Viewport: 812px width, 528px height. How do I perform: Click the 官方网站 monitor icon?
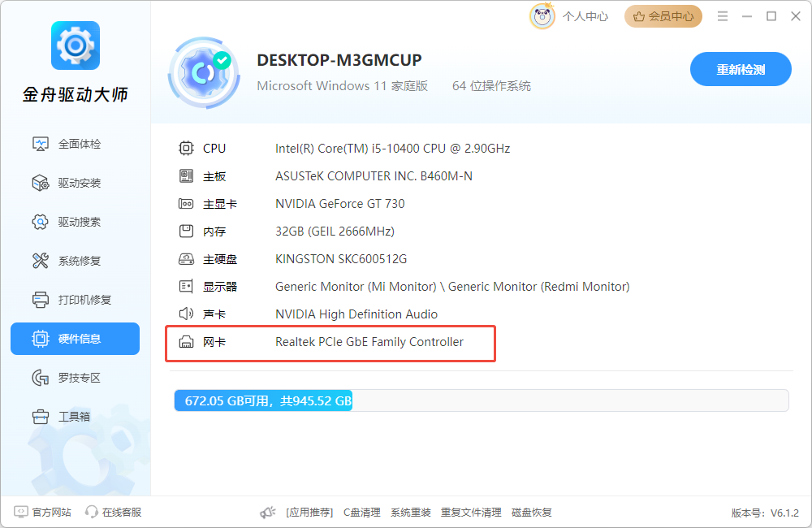pos(21,512)
